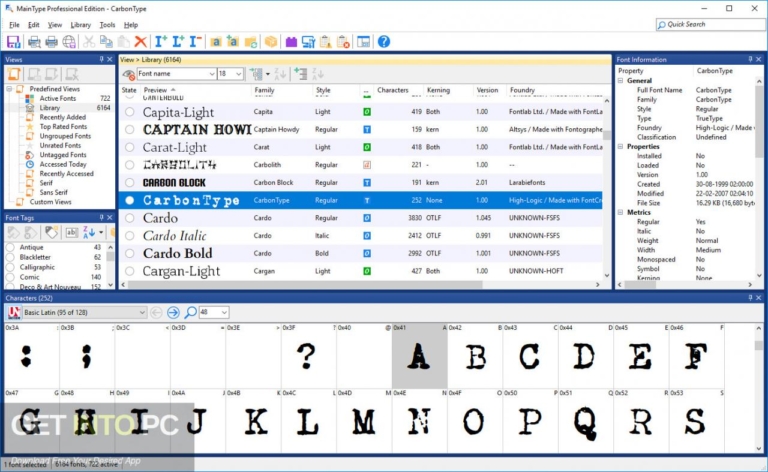This screenshot has width=768, height=472.
Task: Collapse the Metrics section in Font Information
Action: 621,212
